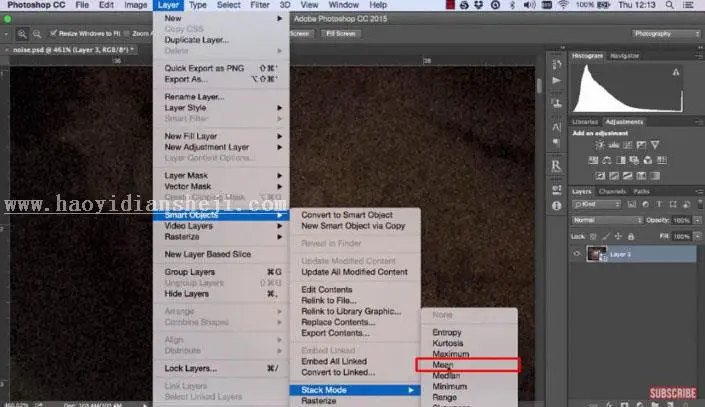Open the Info panel icon
The width and height of the screenshot is (705, 407).
pyautogui.click(x=557, y=206)
